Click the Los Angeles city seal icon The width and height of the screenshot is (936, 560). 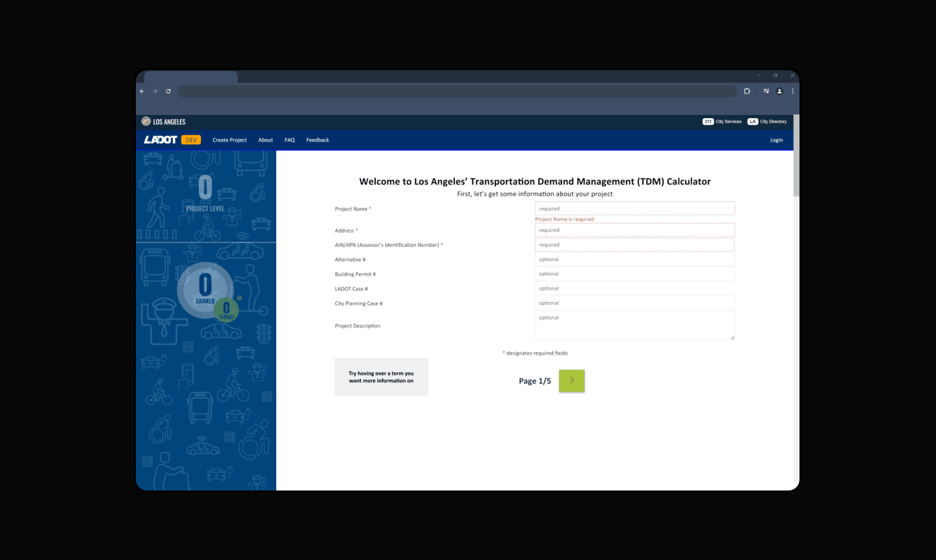(x=146, y=121)
